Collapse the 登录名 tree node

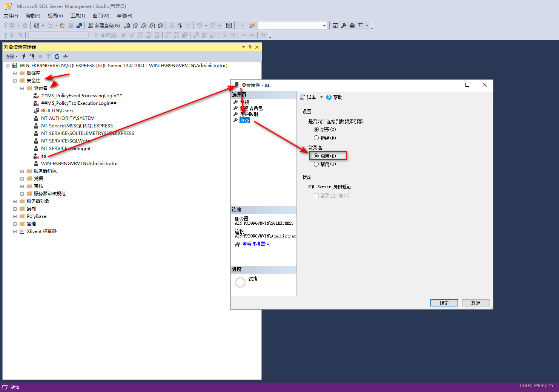pos(22,88)
